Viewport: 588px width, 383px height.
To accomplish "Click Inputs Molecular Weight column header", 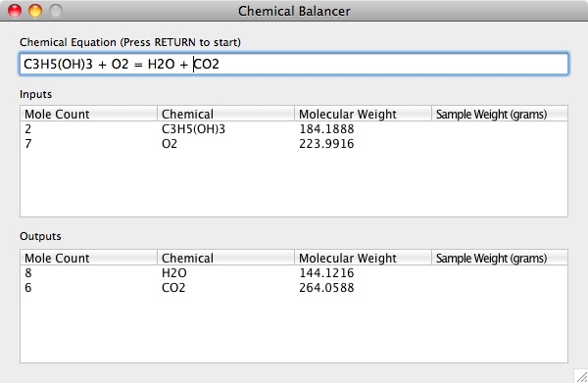I will click(363, 114).
